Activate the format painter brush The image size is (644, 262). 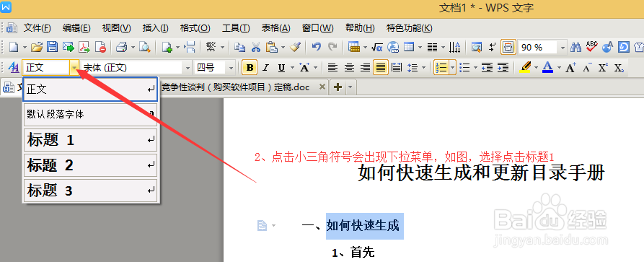296,48
